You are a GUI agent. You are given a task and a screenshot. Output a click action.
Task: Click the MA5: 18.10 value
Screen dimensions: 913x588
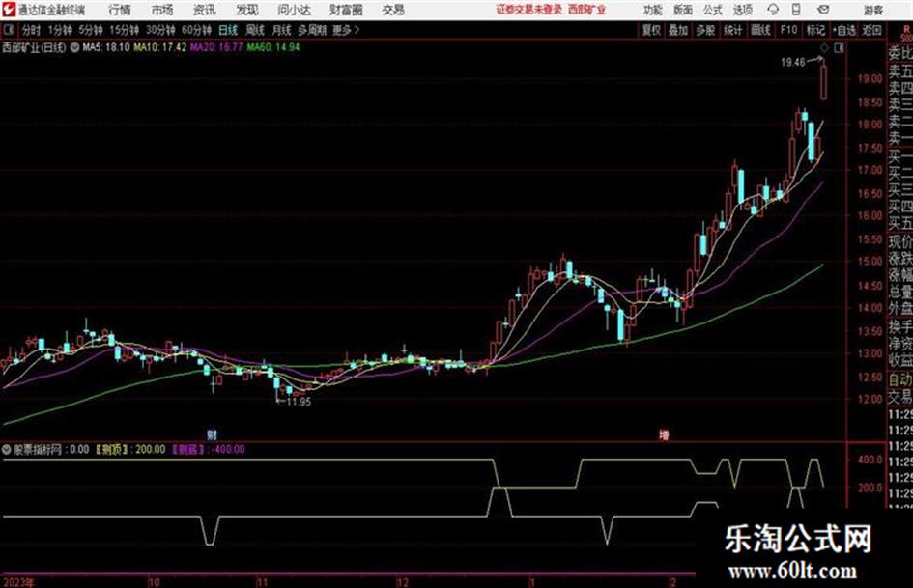coord(106,47)
